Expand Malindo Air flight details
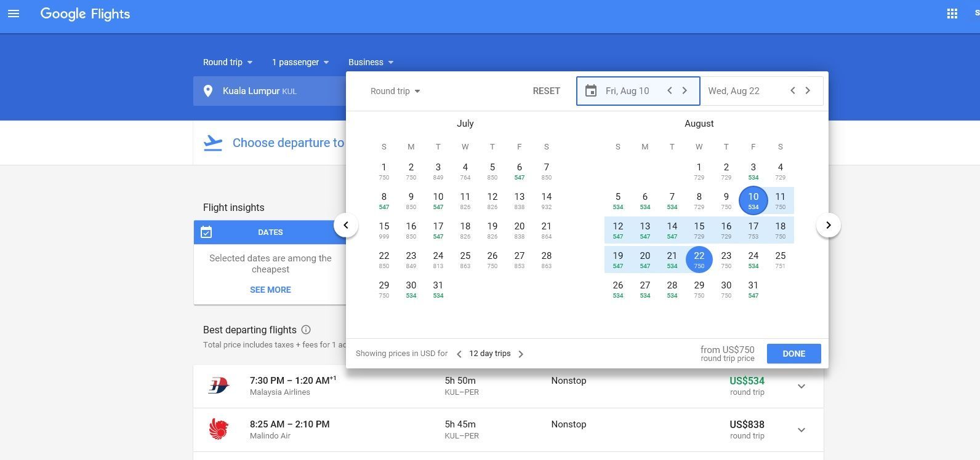This screenshot has width=980, height=460. click(801, 430)
